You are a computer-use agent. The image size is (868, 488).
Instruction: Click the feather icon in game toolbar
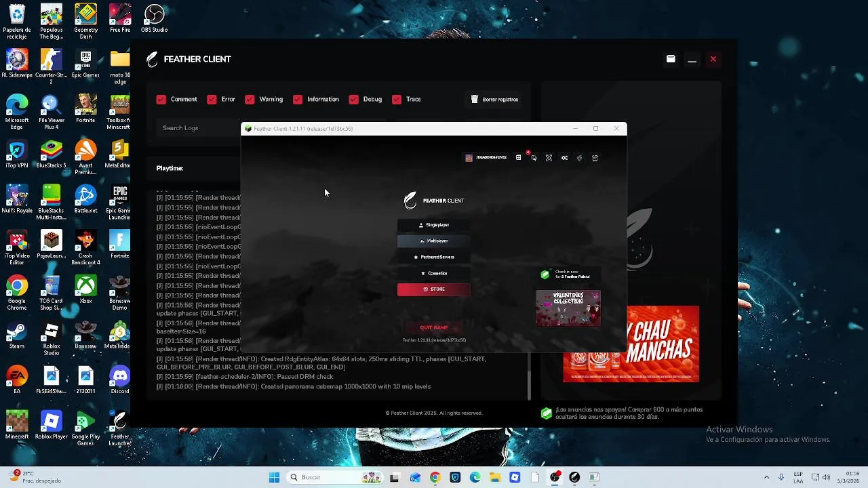pyautogui.click(x=579, y=158)
